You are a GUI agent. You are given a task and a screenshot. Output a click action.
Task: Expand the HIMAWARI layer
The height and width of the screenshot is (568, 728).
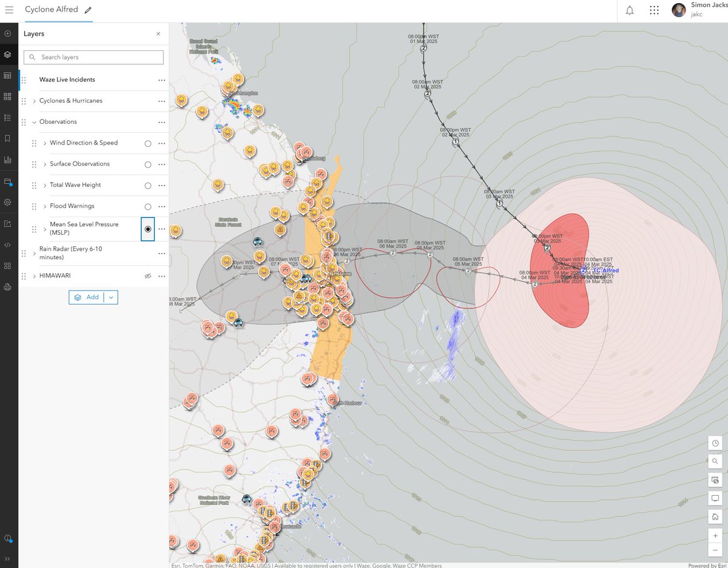(x=34, y=276)
